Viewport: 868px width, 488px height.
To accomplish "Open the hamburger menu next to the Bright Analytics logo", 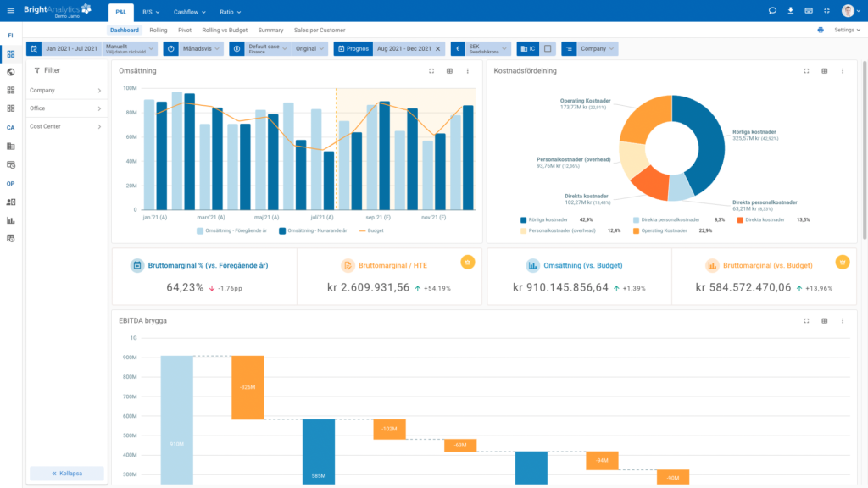I will (x=10, y=11).
